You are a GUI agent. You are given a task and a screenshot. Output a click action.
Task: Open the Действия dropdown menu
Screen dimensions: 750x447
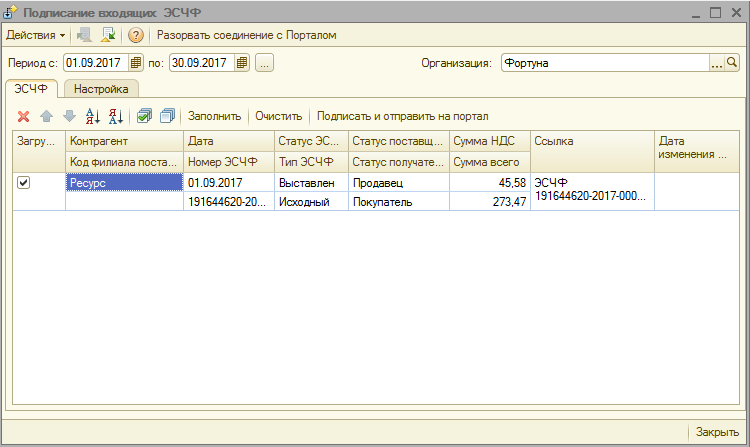[36, 35]
